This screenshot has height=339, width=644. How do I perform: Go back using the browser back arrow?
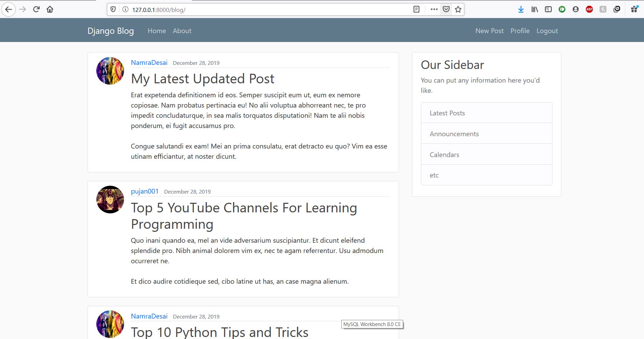click(x=9, y=10)
